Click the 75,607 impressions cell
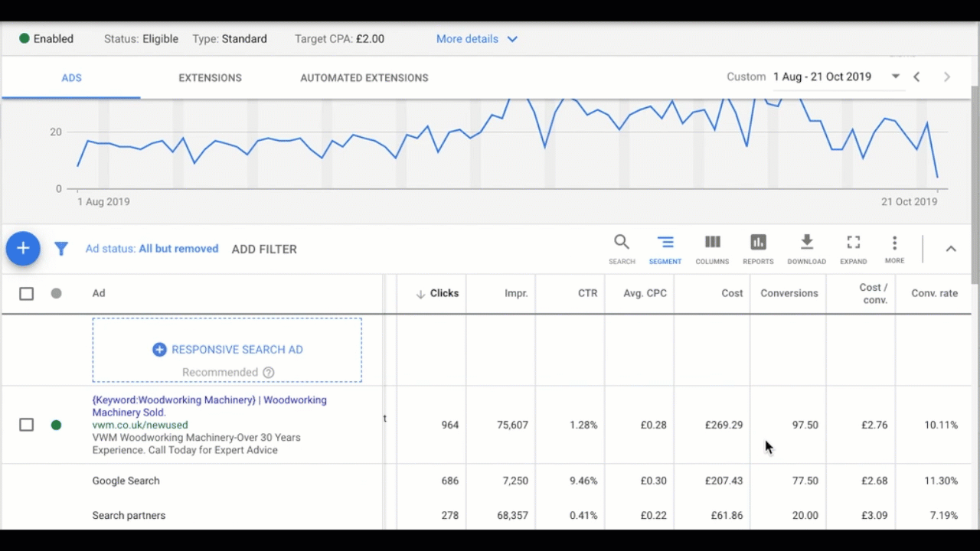 pos(512,425)
